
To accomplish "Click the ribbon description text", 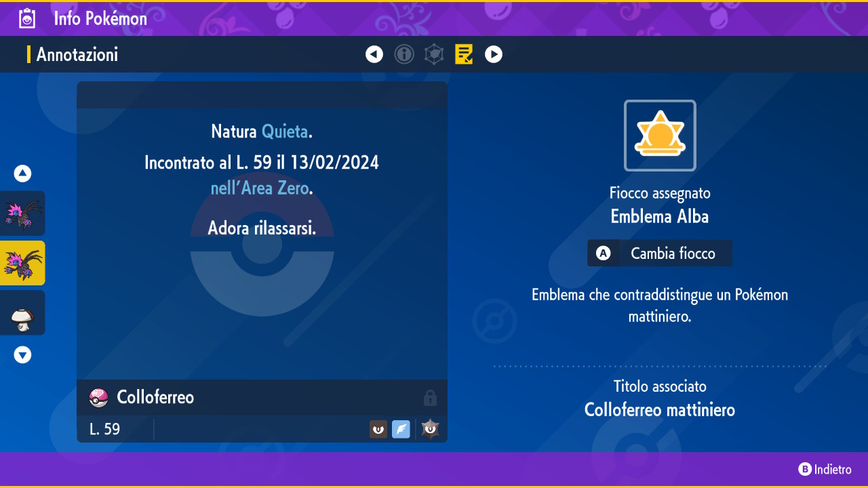I will (x=660, y=305).
